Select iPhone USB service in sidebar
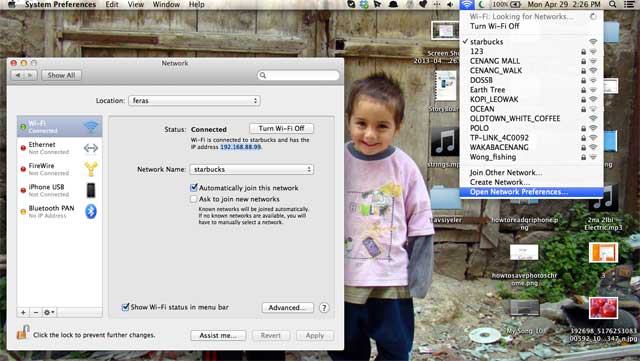This screenshot has width=640, height=361. [x=60, y=190]
